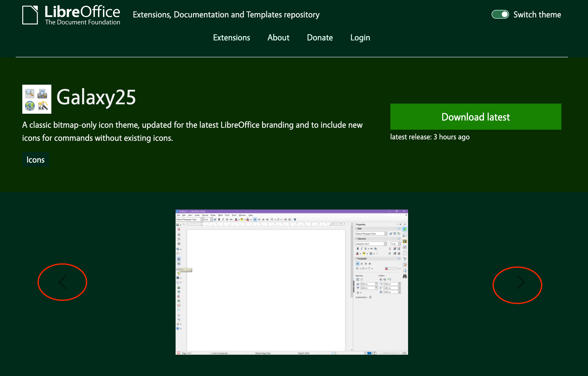
Task: Click zoom slider in previewed status bar
Action: click(x=389, y=353)
